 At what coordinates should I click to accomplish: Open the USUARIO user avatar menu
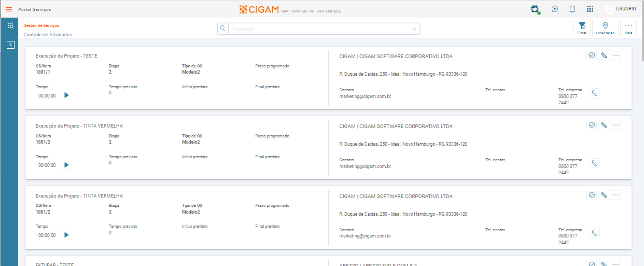click(621, 9)
